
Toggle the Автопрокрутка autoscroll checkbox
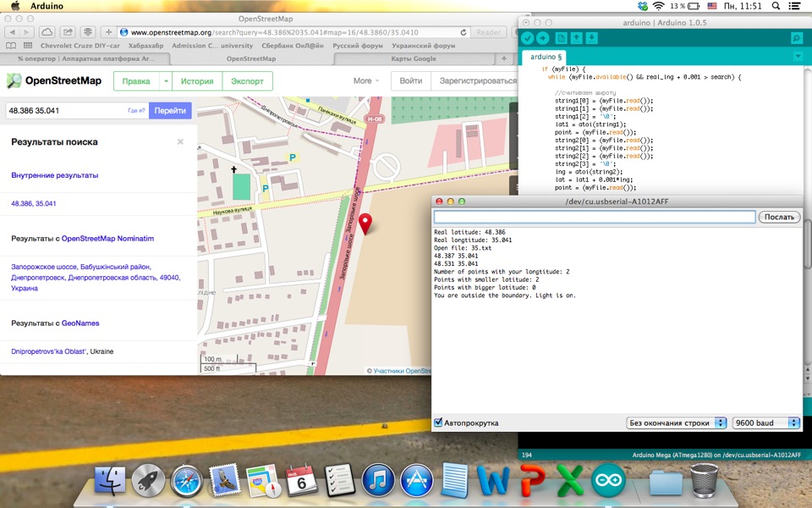tap(438, 422)
